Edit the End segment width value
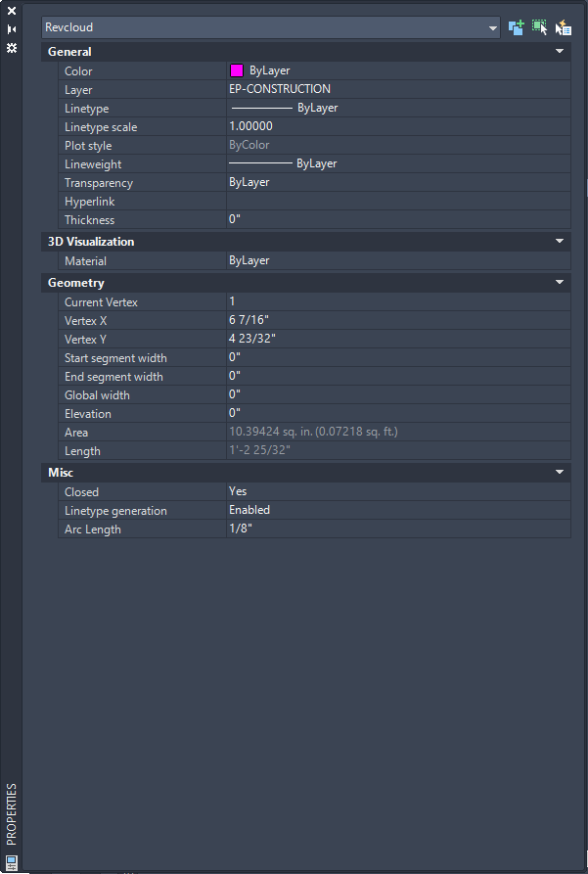The width and height of the screenshot is (588, 874). [398, 376]
